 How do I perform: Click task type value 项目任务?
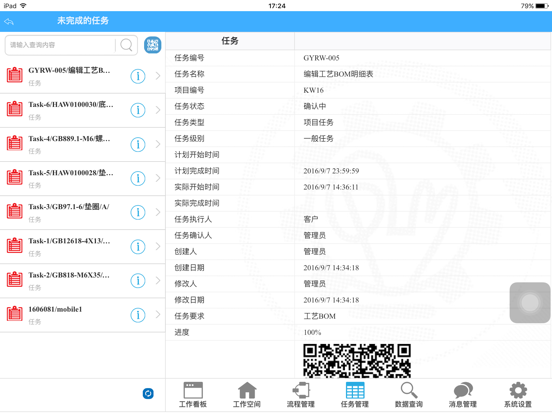(x=318, y=123)
